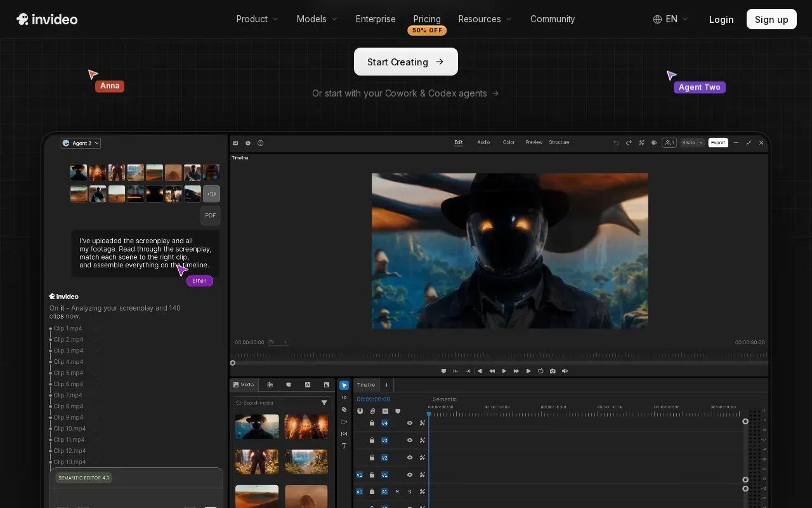The image size is (812, 508).
Task: Click the blue playhead marker on the timeline ruler
Action: point(429,414)
